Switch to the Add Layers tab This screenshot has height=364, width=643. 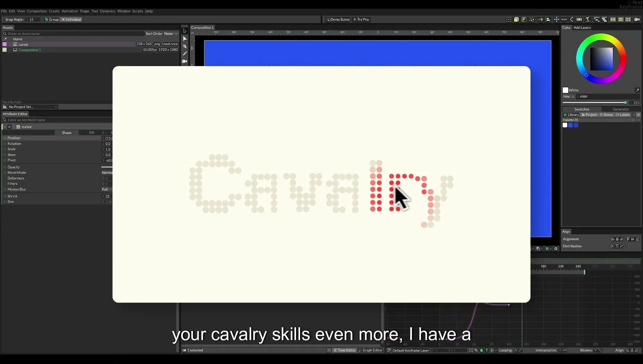click(x=582, y=27)
